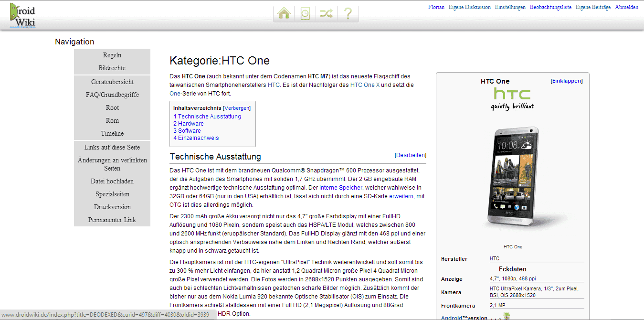Screen dimensions: 644x320
Task: Show Links auf diese Seite
Action: [x=112, y=147]
